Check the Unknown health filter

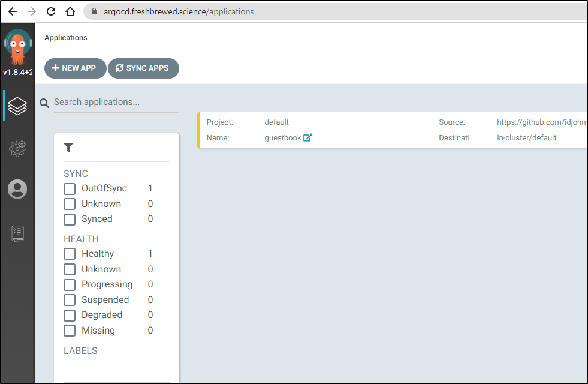70,269
